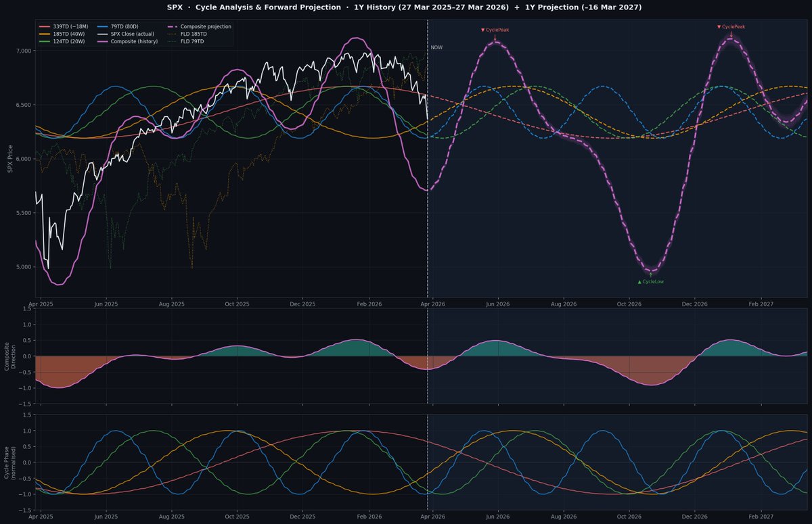This screenshot has width=812, height=524.
Task: Click the Composite Direction axis label
Action: 10,356
